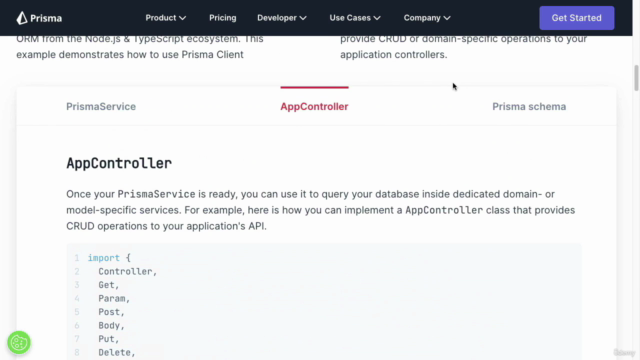Click the Prisma logo icon
This screenshot has width=640, height=360.
click(22, 18)
